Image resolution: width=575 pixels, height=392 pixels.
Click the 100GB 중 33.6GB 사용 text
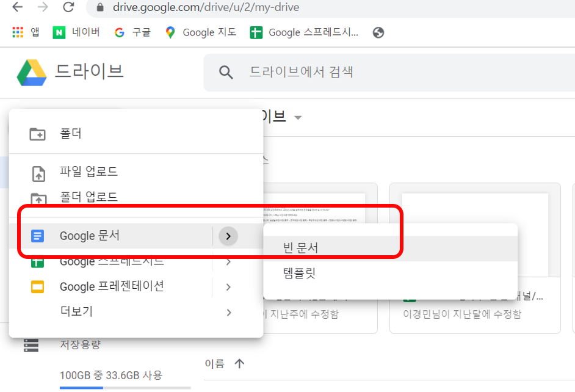(x=111, y=375)
